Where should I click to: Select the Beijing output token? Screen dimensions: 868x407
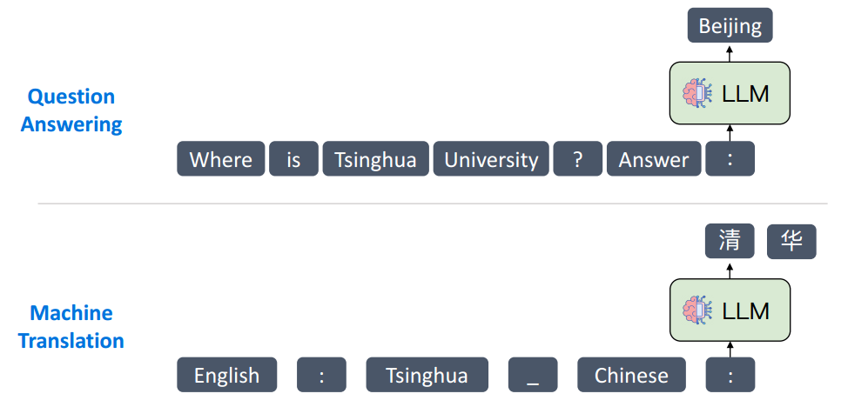tap(730, 25)
